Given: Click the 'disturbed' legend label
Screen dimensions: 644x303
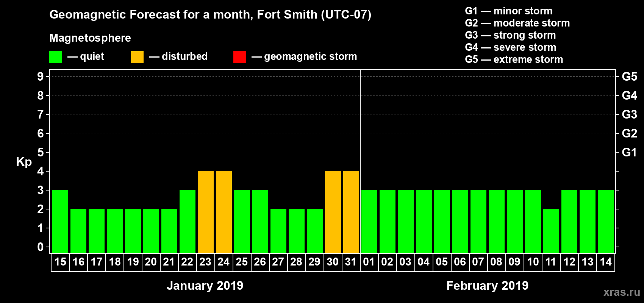Looking at the screenshot, I should click(x=184, y=56).
